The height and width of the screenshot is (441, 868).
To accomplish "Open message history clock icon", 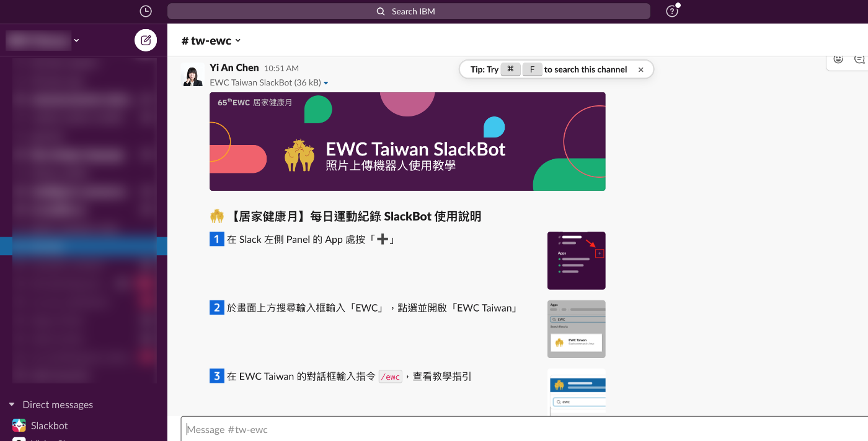I will click(x=145, y=11).
